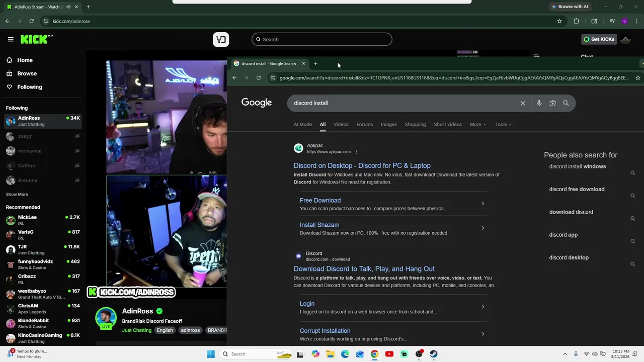
Task: Open Chrome media controls icon
Action: click(612, 21)
